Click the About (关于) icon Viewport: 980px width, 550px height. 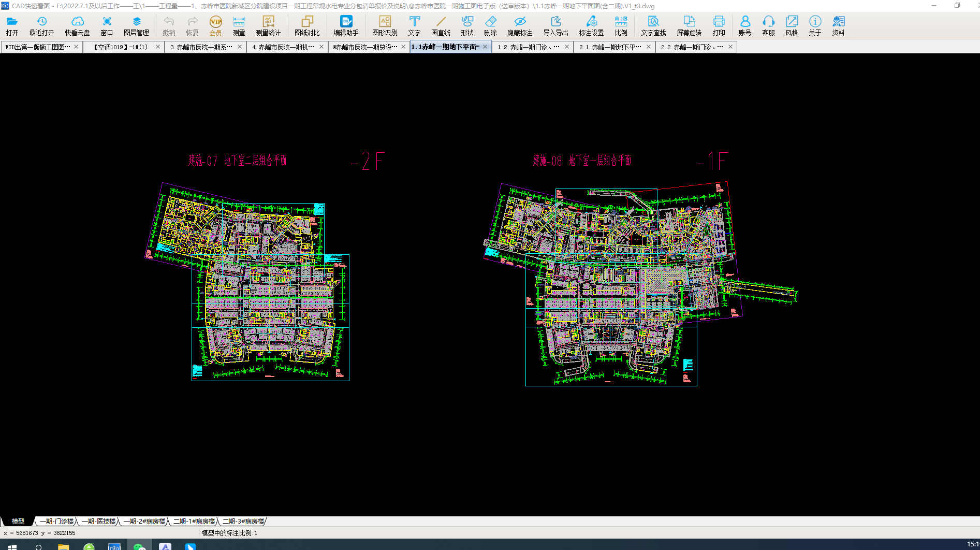click(815, 26)
